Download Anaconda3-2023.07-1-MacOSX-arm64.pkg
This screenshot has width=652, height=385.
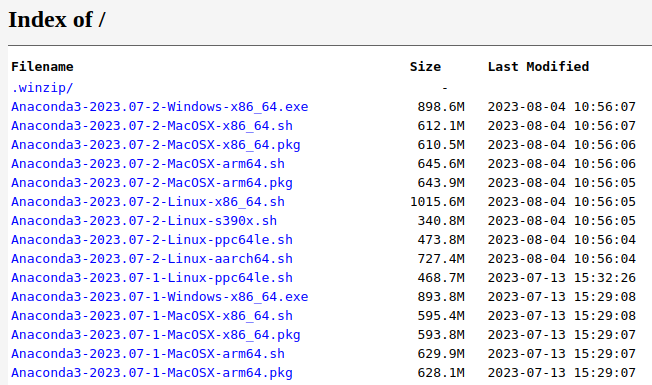point(152,373)
